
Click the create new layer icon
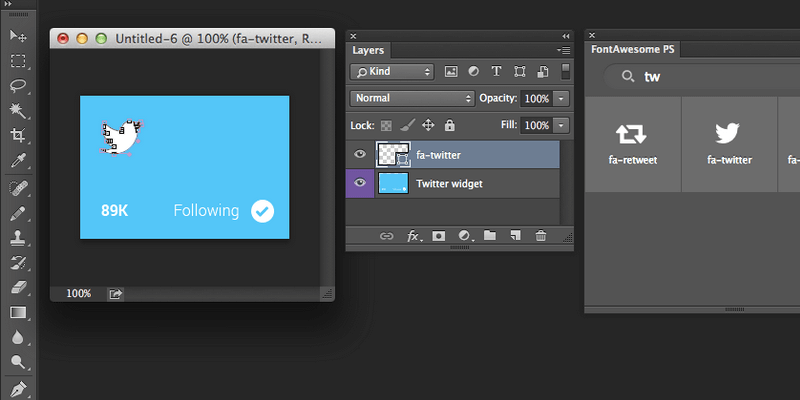(x=515, y=236)
